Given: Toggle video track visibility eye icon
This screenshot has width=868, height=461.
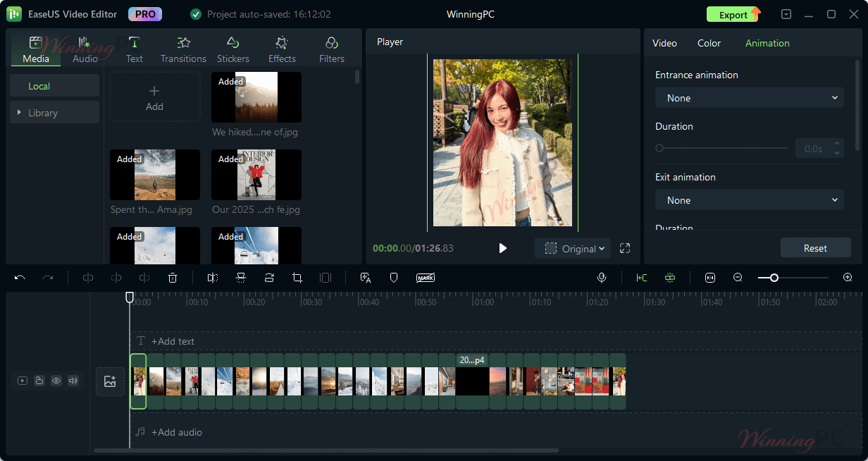Looking at the screenshot, I should [x=56, y=381].
